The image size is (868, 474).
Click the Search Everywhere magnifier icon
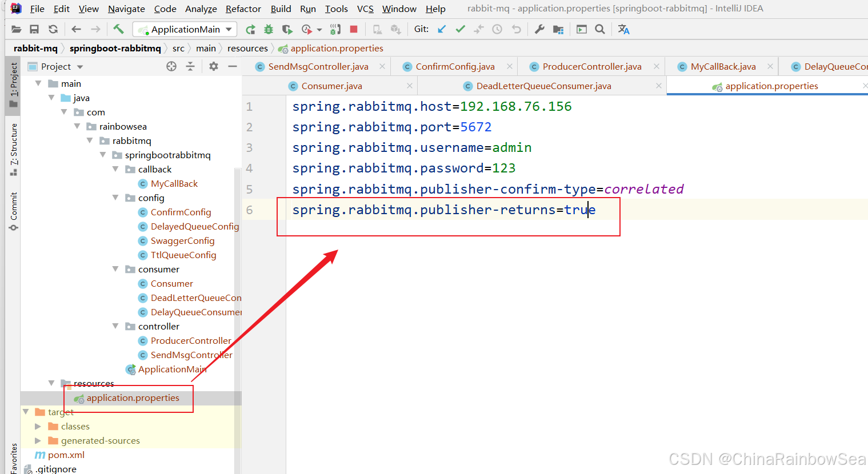(600, 29)
